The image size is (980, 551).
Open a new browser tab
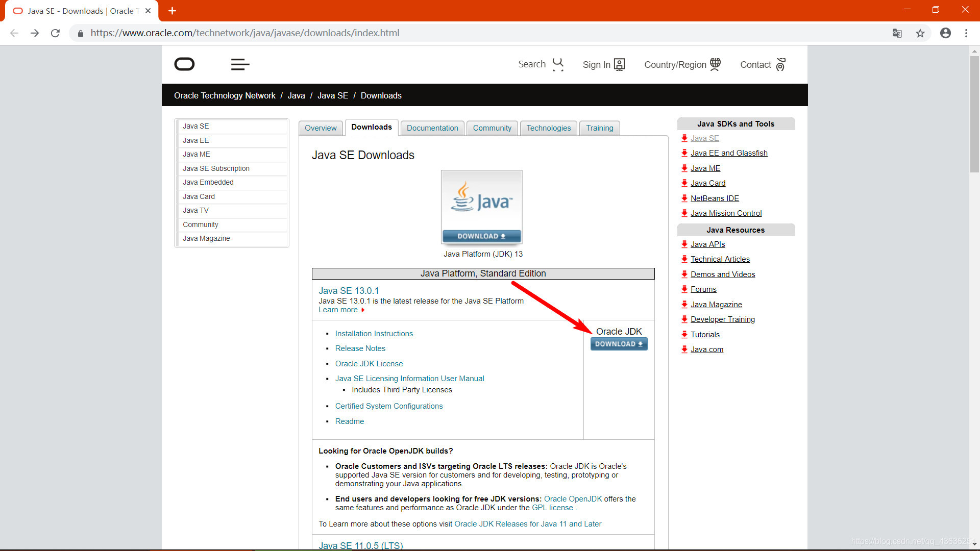[x=172, y=11]
